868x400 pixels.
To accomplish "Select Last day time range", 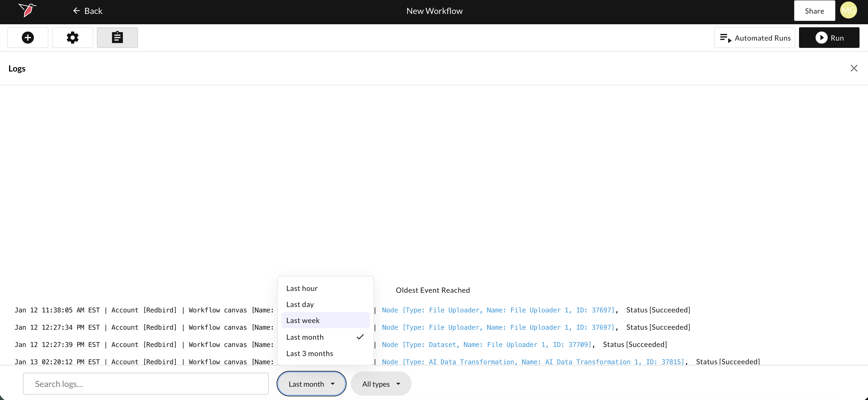I will 300,305.
